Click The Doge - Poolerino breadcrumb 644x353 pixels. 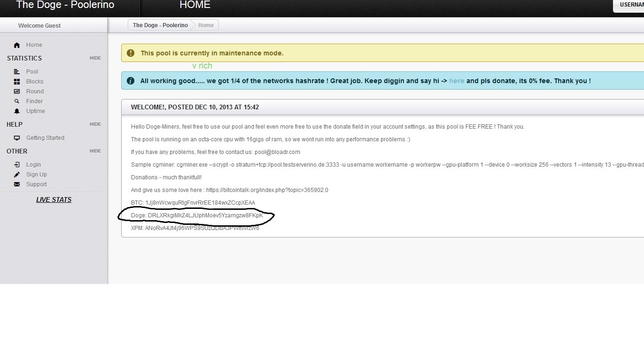pyautogui.click(x=160, y=25)
